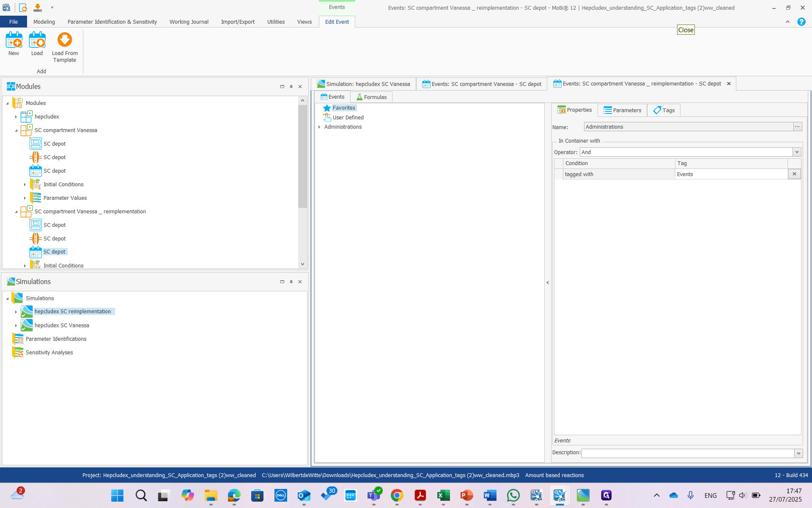The width and height of the screenshot is (812, 508).
Task: Switch to the Formulas tab
Action: tap(371, 97)
